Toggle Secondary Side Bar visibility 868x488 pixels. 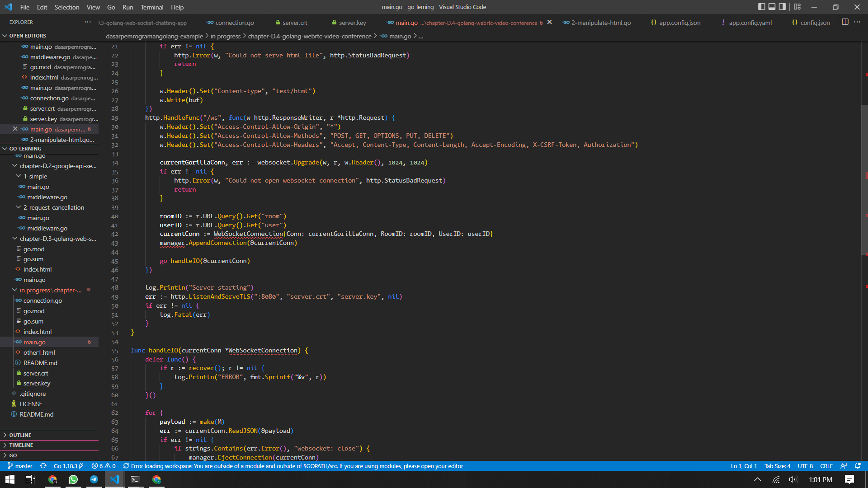(782, 7)
